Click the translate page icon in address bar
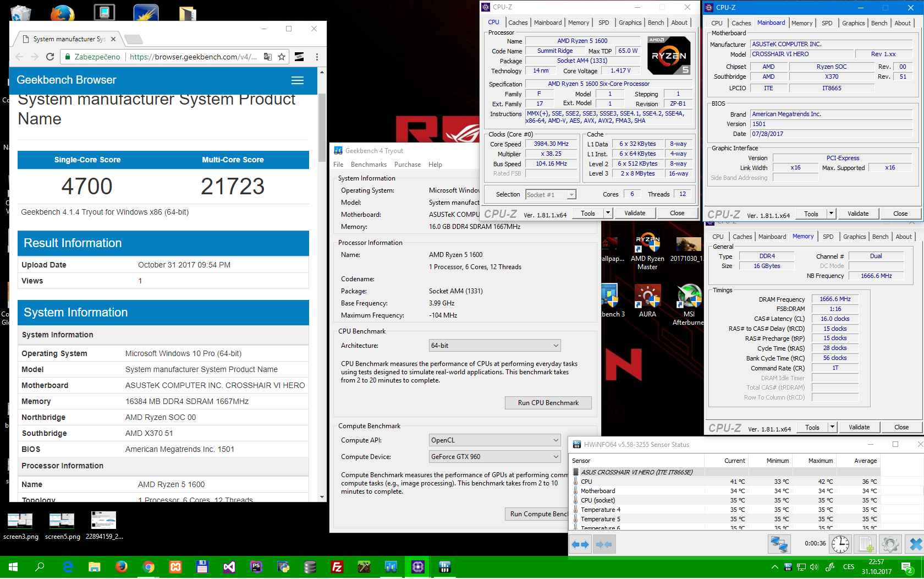This screenshot has height=579, width=924. point(268,57)
